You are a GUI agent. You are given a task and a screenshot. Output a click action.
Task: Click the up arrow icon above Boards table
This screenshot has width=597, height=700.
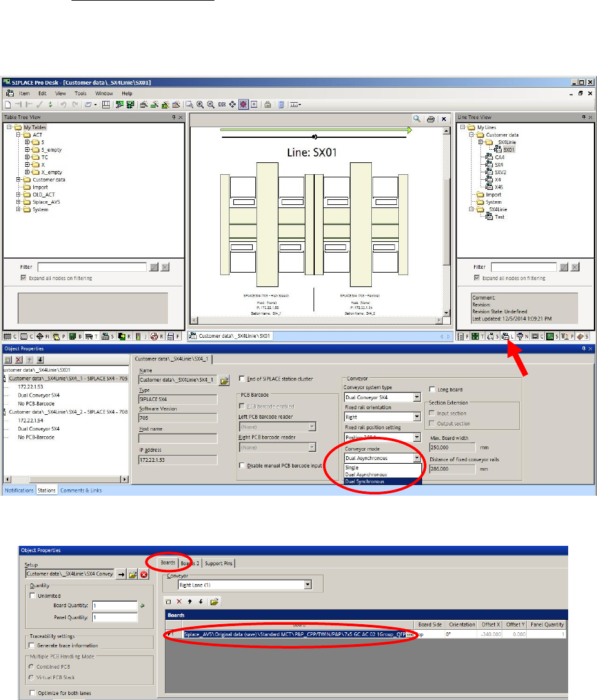[190, 602]
